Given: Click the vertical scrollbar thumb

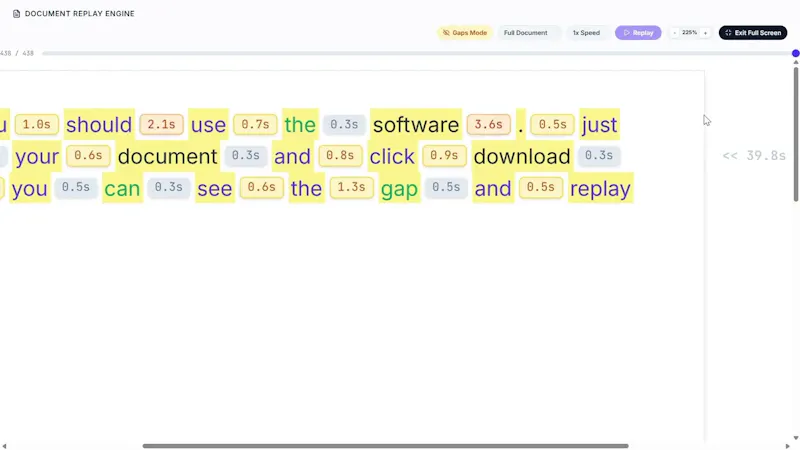Looking at the screenshot, I should (795, 134).
